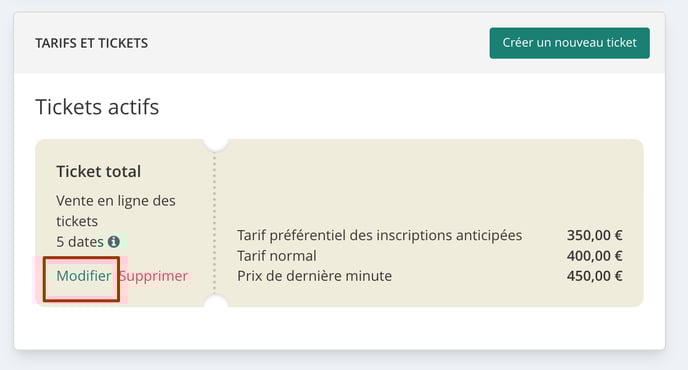The image size is (688, 370).
Task: Click the Vente en ligne des tickets text
Action: point(116,211)
